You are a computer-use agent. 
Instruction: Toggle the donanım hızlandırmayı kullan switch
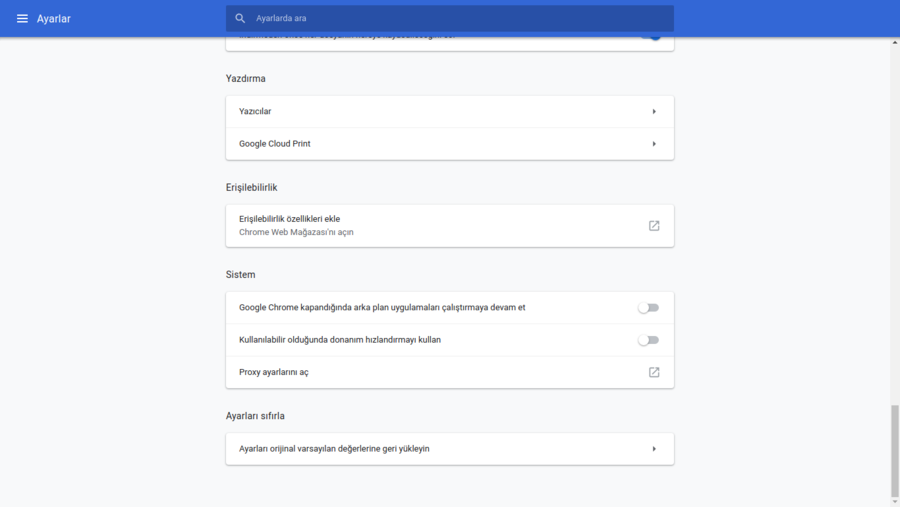pyautogui.click(x=649, y=340)
